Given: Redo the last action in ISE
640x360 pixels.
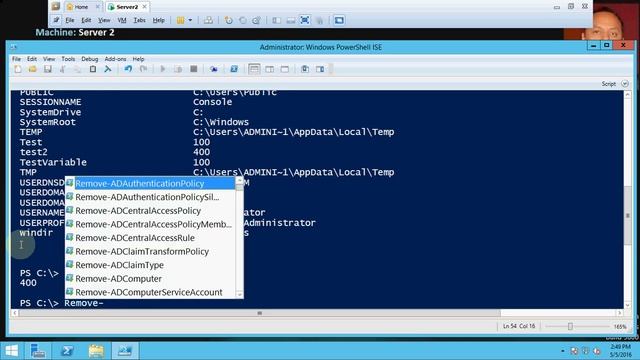Looking at the screenshot, I should tap(143, 69).
